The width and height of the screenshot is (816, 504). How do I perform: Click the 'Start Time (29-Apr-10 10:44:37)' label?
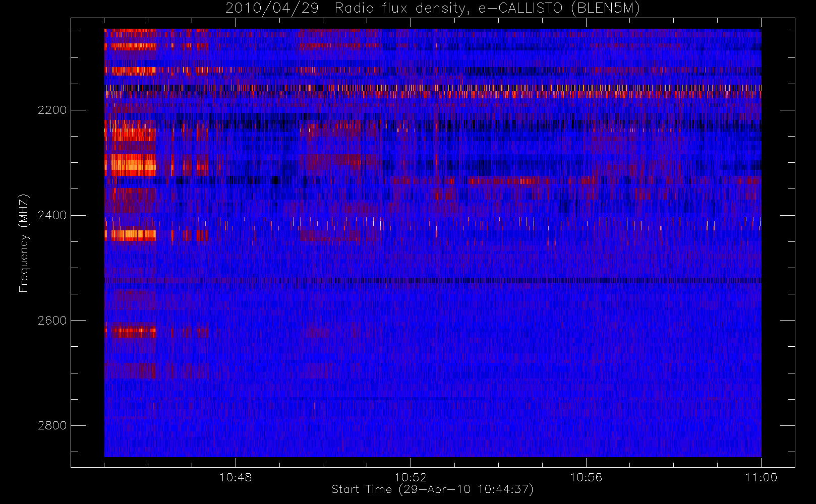click(x=432, y=489)
